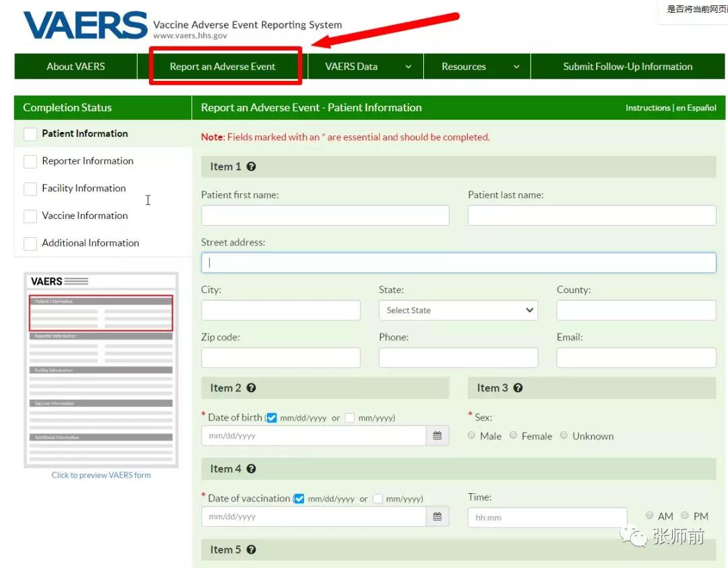The image size is (728, 568).
Task: Open date of vaccination calendar picker
Action: (437, 517)
